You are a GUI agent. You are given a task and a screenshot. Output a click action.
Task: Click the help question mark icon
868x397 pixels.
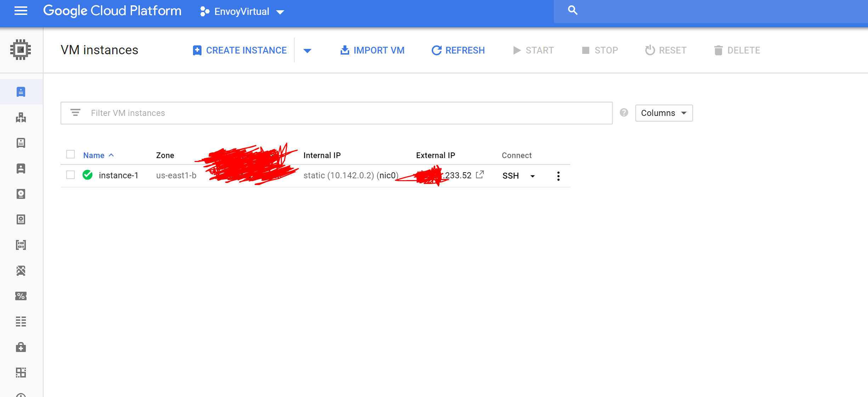pos(624,112)
